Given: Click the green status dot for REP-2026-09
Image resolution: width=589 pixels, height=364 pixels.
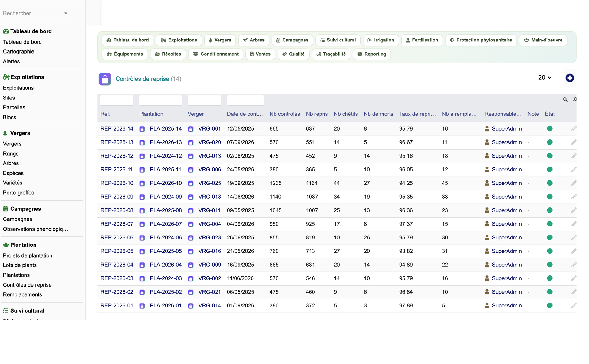Looking at the screenshot, I should (x=550, y=197).
